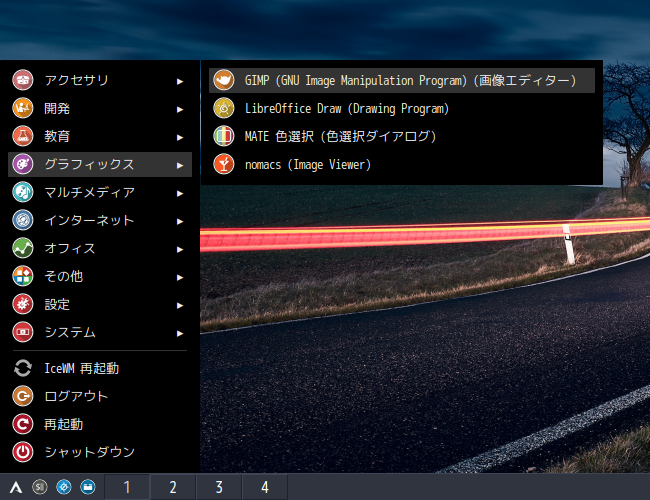The height and width of the screenshot is (500, 650).
Task: Expand the 開発 submenu arrow
Action: pyautogui.click(x=180, y=109)
